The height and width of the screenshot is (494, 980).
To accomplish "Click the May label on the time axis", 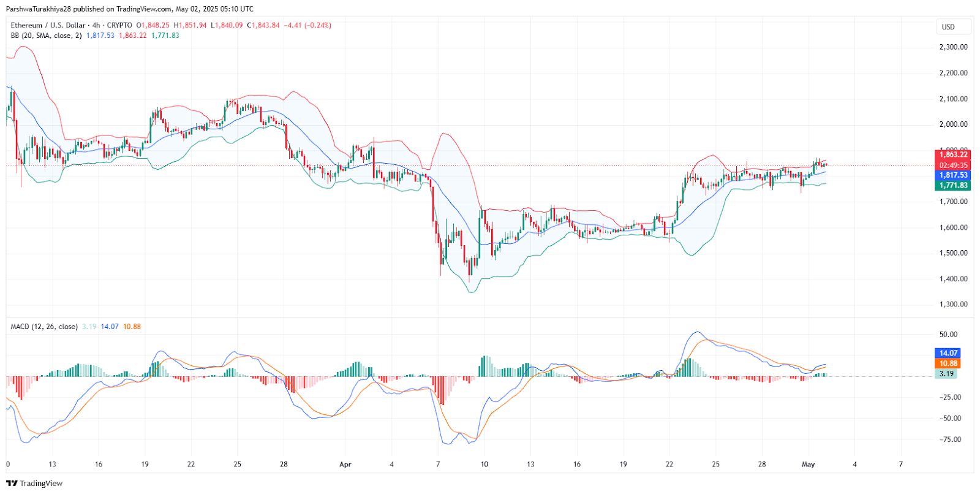I will (809, 465).
